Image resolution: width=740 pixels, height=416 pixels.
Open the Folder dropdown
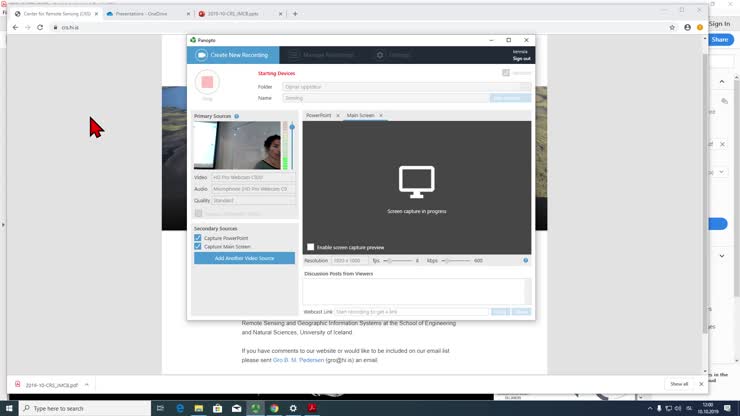pyautogui.click(x=406, y=87)
